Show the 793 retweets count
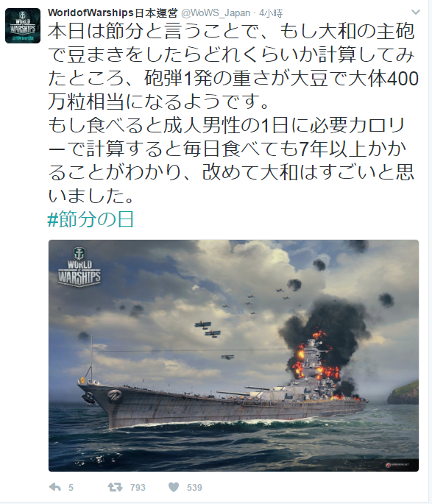Viewport: 432px width, 504px height. pyautogui.click(x=138, y=488)
